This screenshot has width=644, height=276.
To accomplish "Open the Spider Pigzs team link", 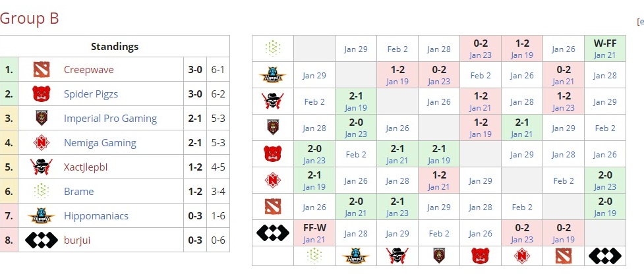I will [91, 94].
